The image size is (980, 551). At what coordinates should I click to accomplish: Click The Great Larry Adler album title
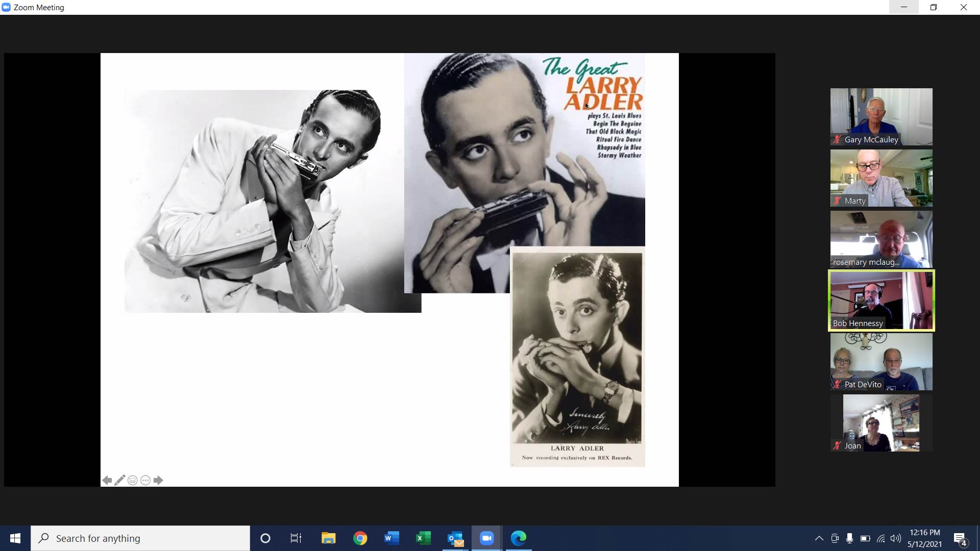pos(593,84)
